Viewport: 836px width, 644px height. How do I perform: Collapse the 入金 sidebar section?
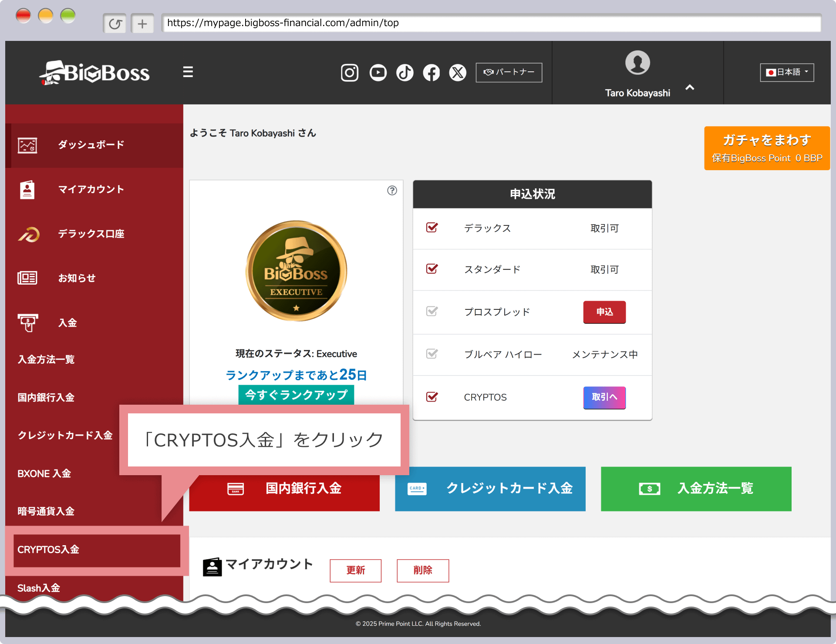(67, 323)
